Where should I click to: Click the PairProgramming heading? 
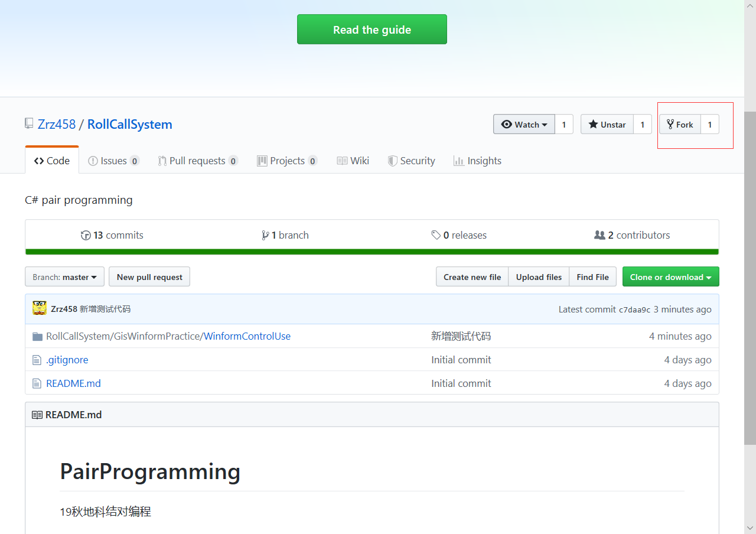pyautogui.click(x=150, y=472)
